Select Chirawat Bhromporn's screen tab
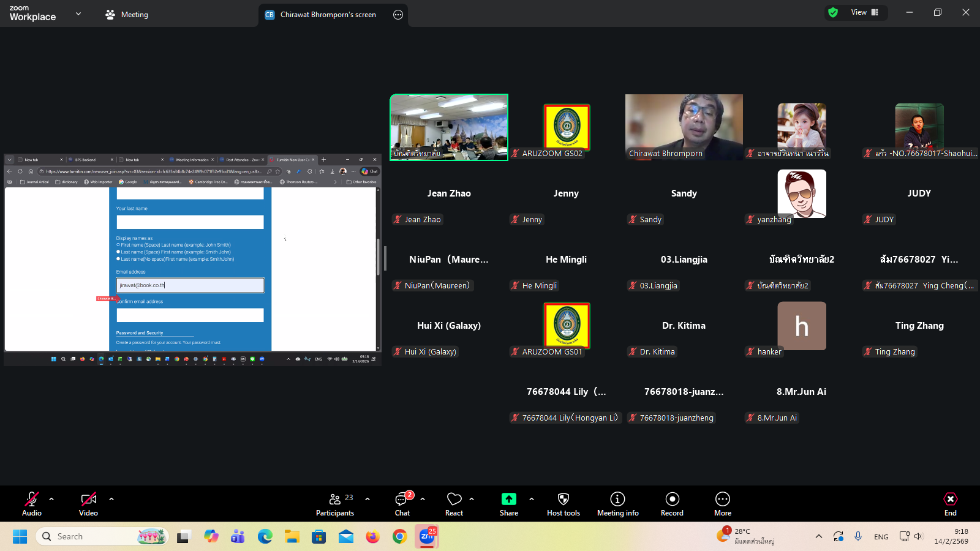The image size is (980, 551). click(x=328, y=15)
